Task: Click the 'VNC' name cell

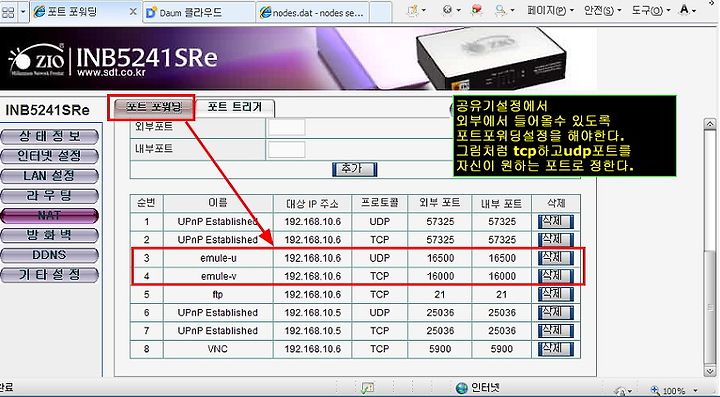Action: point(218,349)
